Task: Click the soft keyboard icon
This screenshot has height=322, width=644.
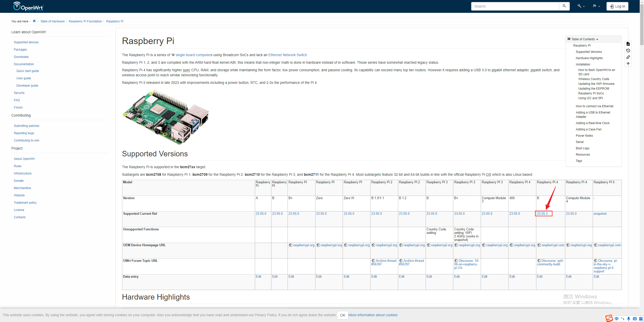Action: point(635,319)
